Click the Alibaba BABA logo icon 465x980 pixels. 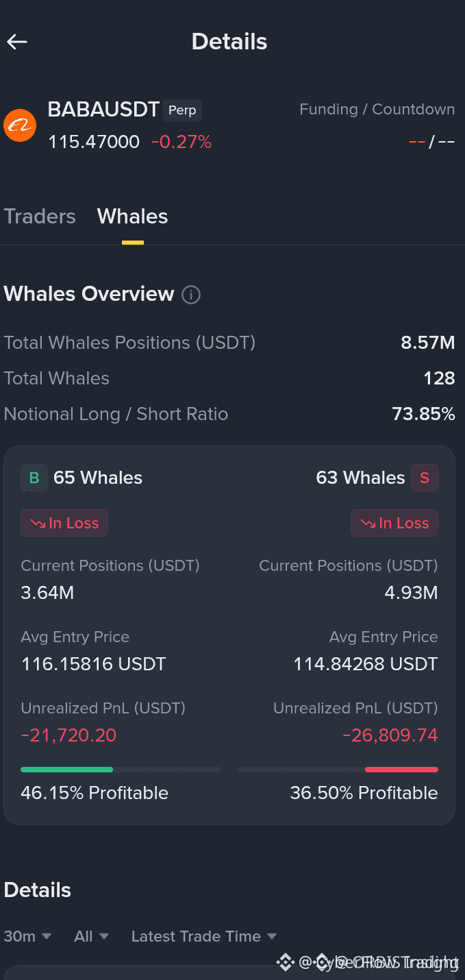[20, 126]
